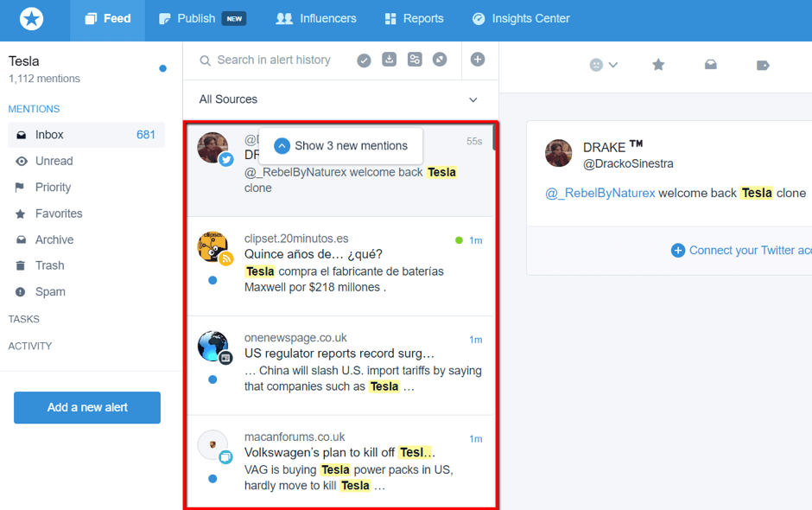Open the sentiment face dropdown

[603, 65]
